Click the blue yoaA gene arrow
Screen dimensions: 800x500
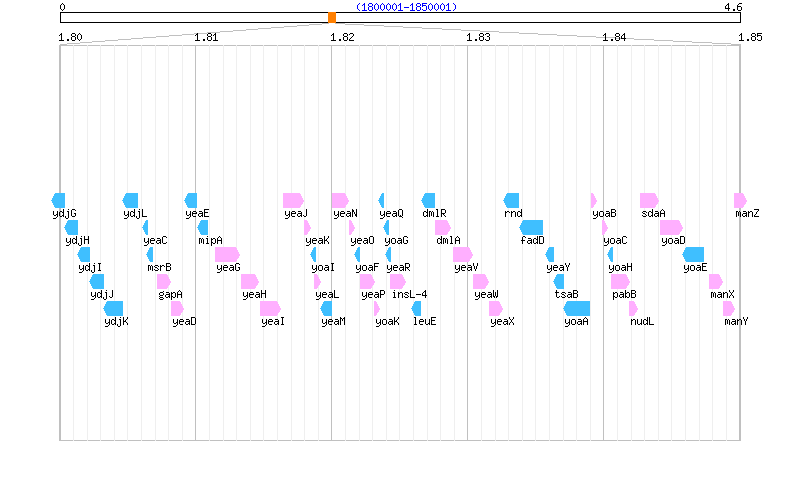click(576, 308)
